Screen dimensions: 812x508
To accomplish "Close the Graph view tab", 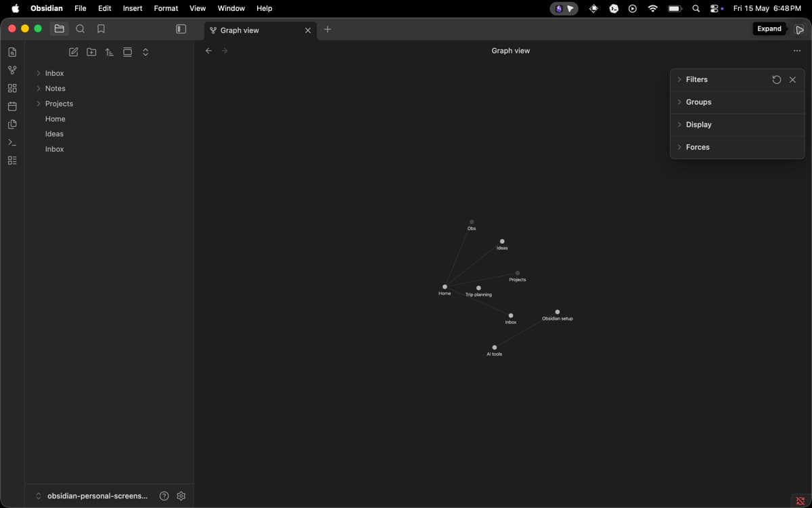I will (308, 30).
